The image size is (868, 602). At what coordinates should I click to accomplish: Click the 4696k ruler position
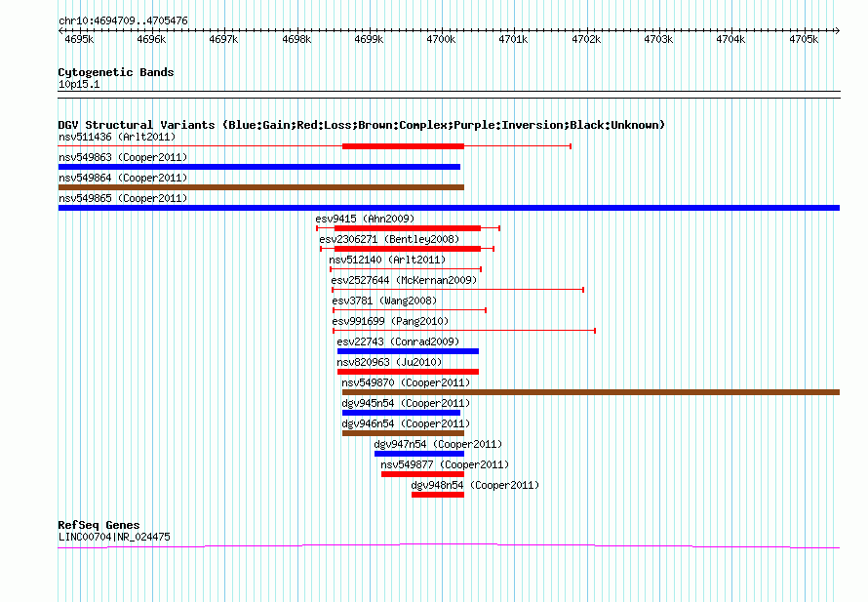pyautogui.click(x=151, y=39)
